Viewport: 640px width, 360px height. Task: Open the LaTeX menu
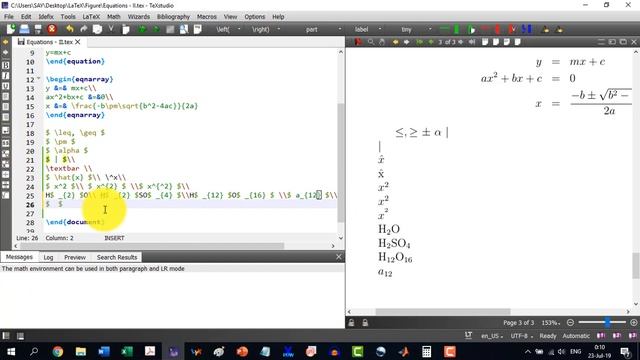point(91,17)
